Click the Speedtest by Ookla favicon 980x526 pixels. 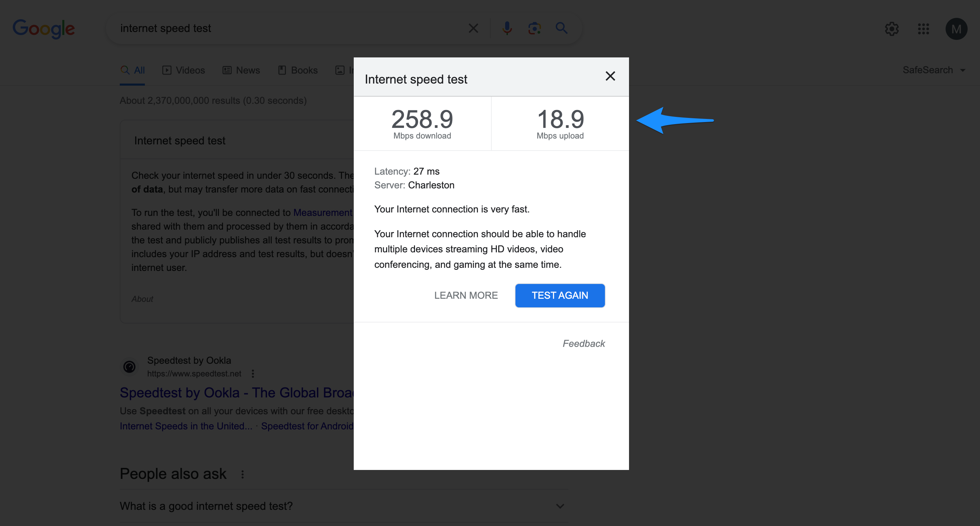pos(129,367)
